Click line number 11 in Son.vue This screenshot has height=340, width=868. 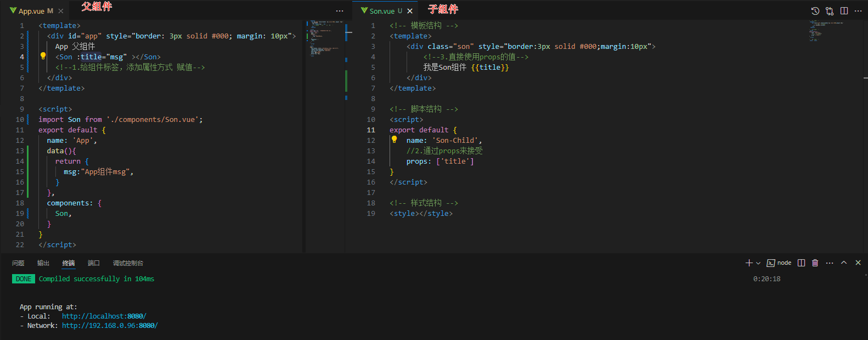point(371,130)
